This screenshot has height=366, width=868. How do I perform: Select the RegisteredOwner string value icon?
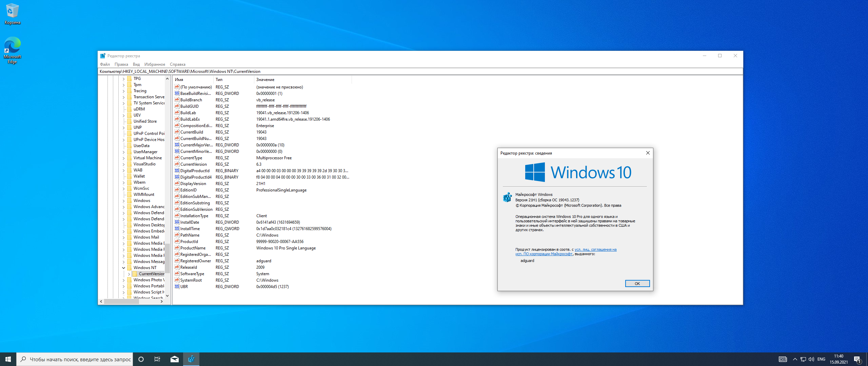tap(177, 261)
